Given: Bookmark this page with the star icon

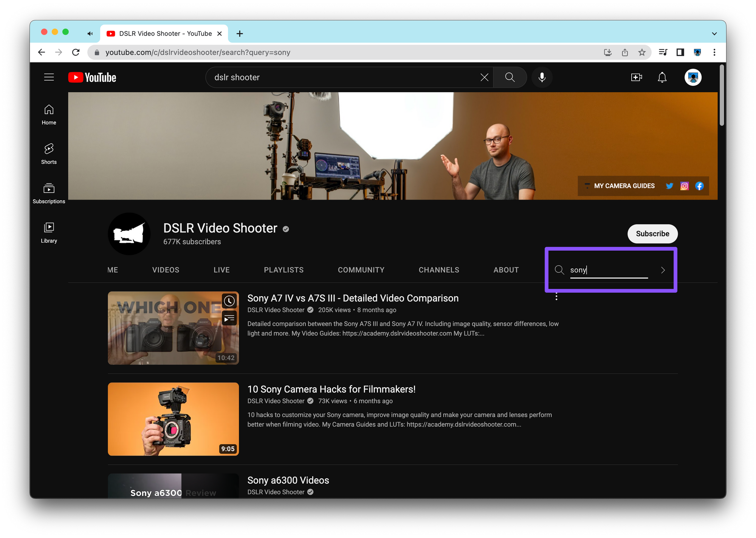Looking at the screenshot, I should 642,53.
